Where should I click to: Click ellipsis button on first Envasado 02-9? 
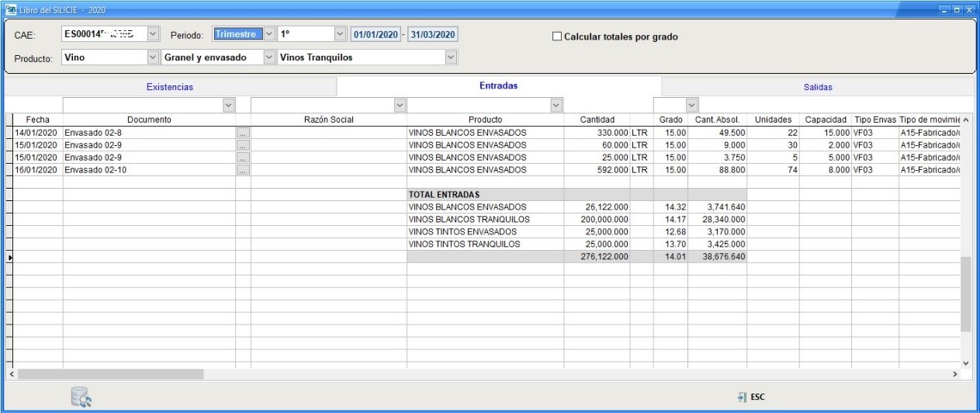[x=243, y=145]
